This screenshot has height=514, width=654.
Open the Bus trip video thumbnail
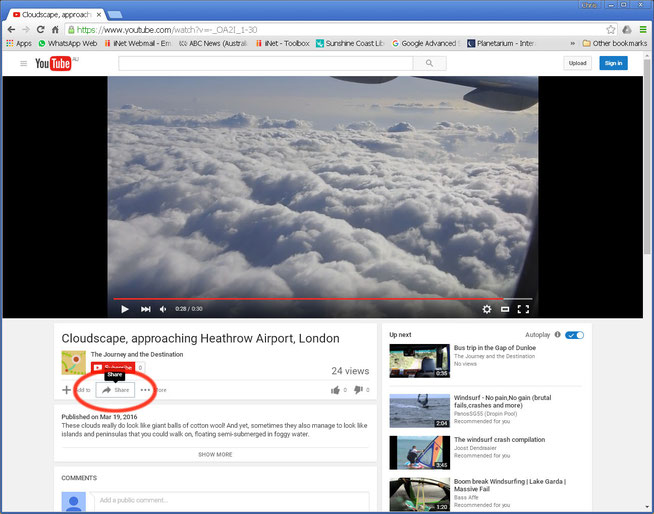[420, 361]
